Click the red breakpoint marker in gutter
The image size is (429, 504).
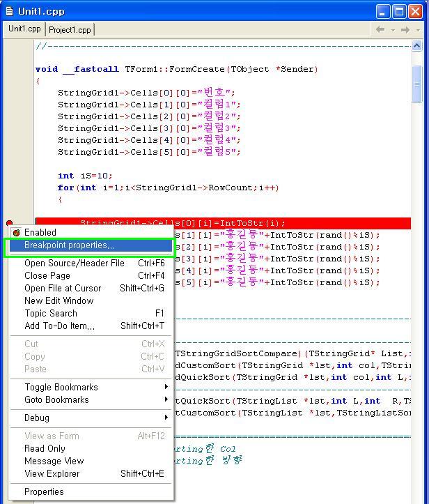pyautogui.click(x=9, y=223)
